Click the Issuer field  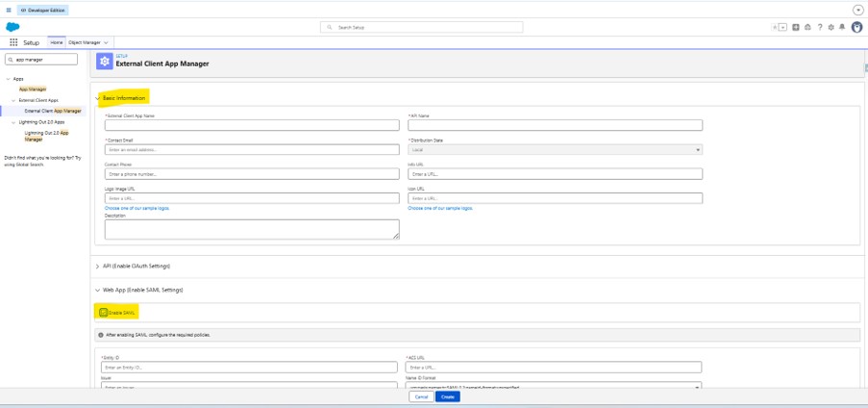pyautogui.click(x=249, y=385)
